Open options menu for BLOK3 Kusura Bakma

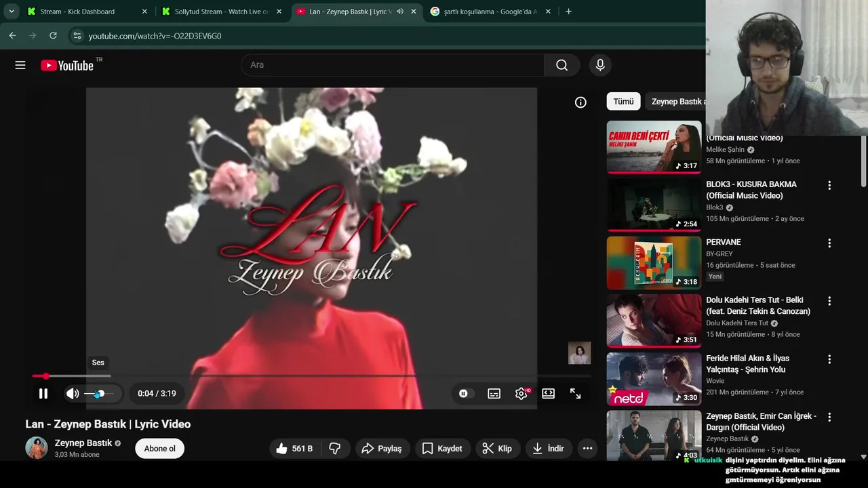[x=829, y=185]
